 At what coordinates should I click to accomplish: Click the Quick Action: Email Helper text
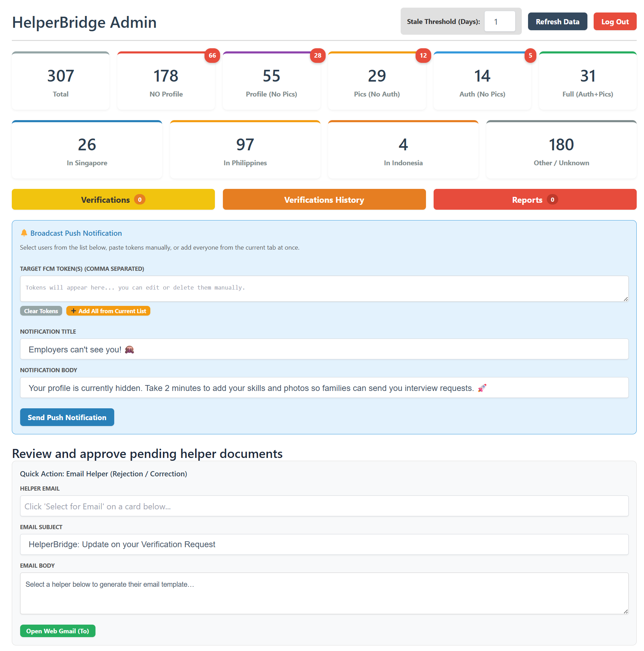[103, 474]
